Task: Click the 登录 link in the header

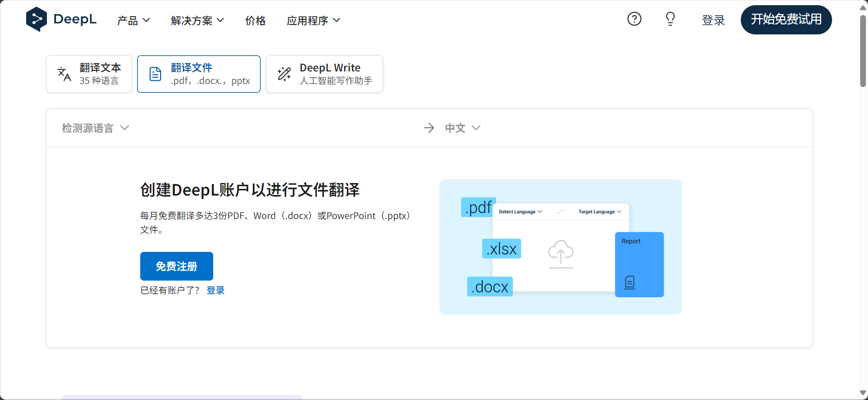Action: (x=713, y=20)
